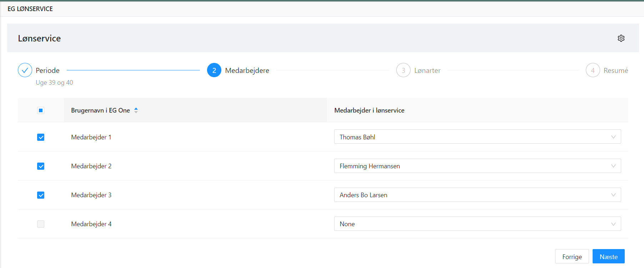Click the Medarbejder 1 name text
This screenshot has width=644, height=268.
click(x=91, y=137)
